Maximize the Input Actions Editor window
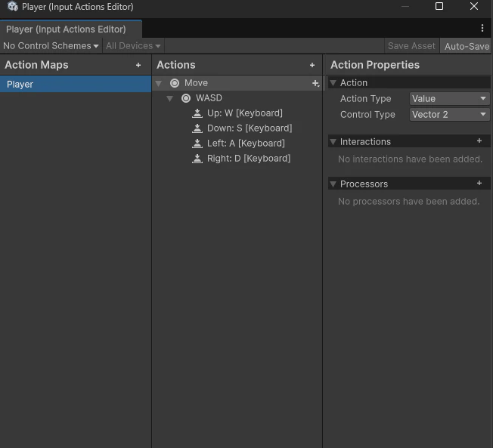Viewport: 493px width, 448px height. tap(439, 6)
